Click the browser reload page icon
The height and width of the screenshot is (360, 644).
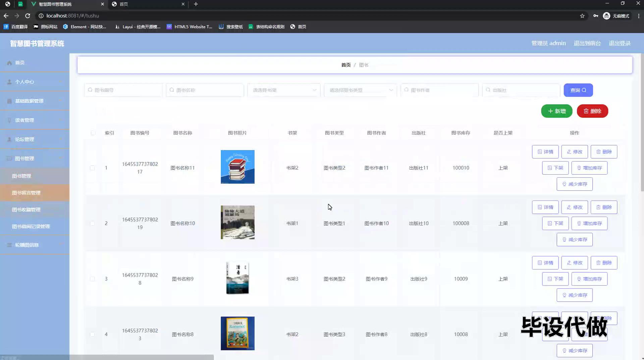(28, 16)
